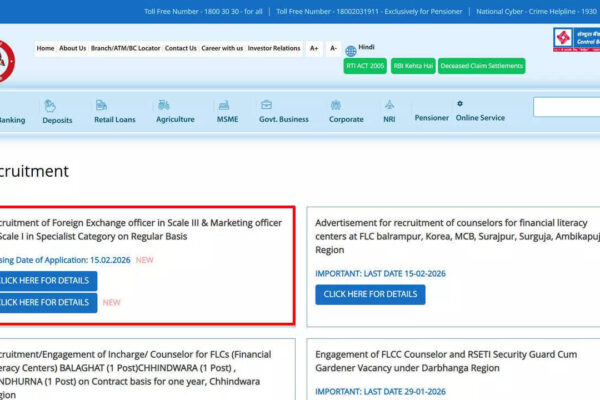This screenshot has width=600, height=400.
Task: Open the Online Service menu label
Action: [x=480, y=118]
